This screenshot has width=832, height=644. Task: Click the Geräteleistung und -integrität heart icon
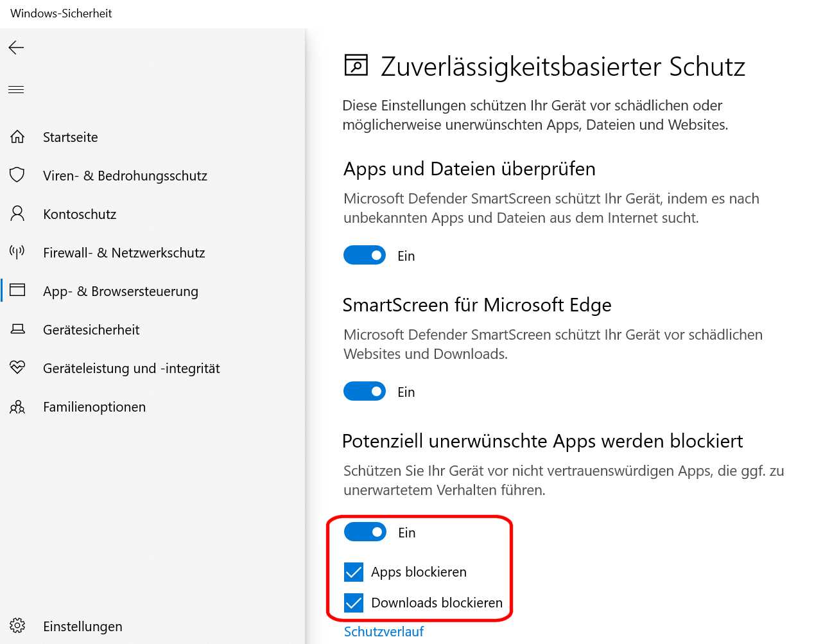coord(17,367)
